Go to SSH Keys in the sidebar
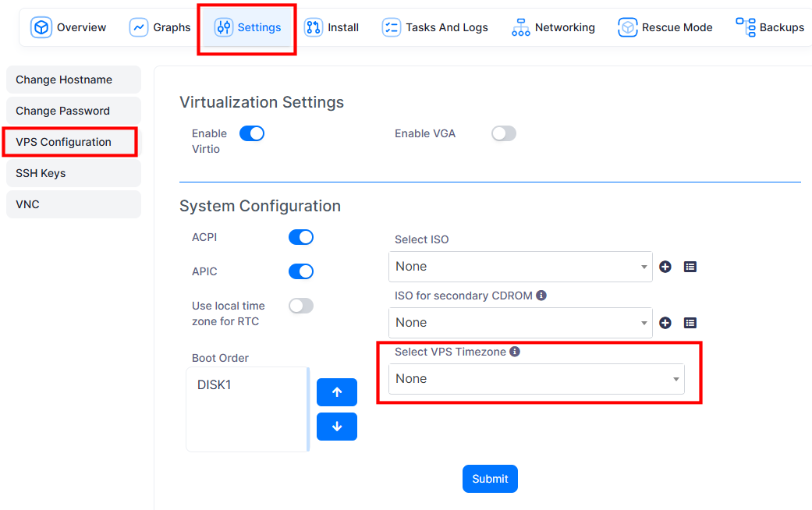The height and width of the screenshot is (510, 812). click(x=73, y=173)
